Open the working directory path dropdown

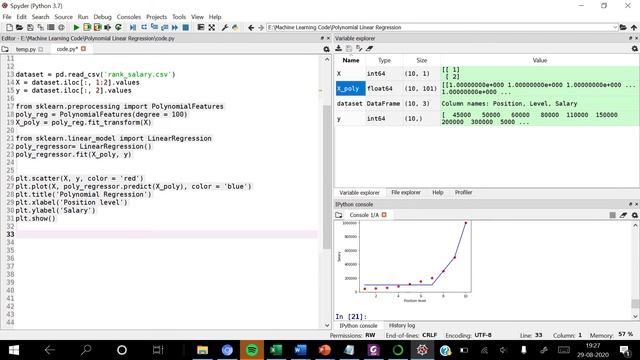tap(615, 27)
